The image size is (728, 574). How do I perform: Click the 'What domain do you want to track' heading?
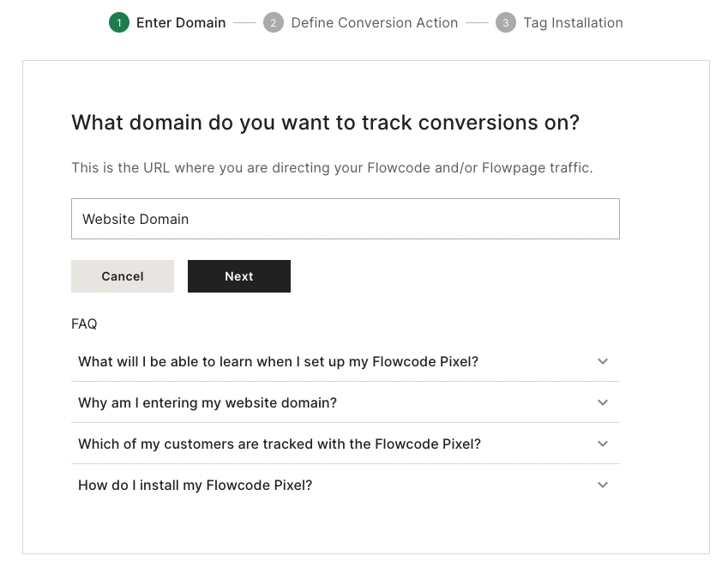[x=325, y=123]
